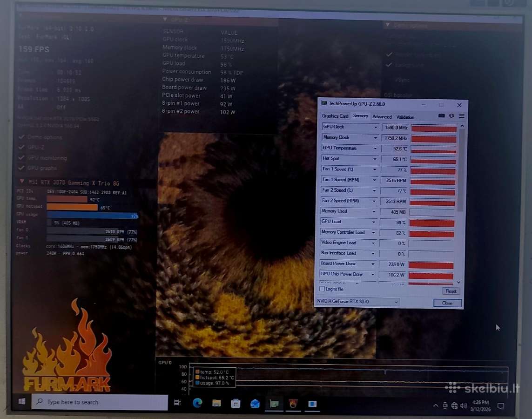Collapse the MSI RTX 3070 Gaming X Trio panel
Screen dimensions: 532x419
[22, 182]
